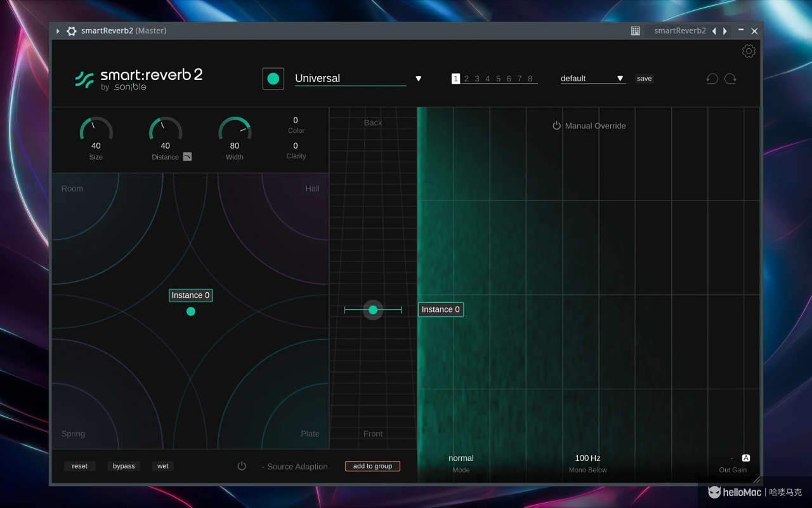Click the Plate corner label

(x=310, y=434)
